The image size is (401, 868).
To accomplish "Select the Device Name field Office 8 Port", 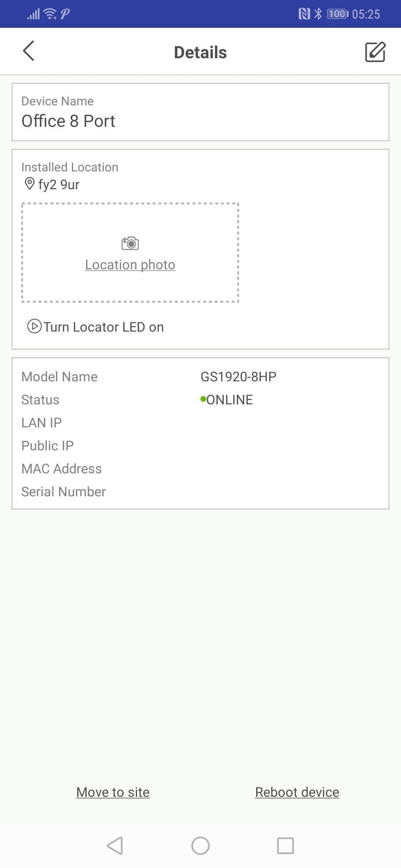I will coord(68,121).
